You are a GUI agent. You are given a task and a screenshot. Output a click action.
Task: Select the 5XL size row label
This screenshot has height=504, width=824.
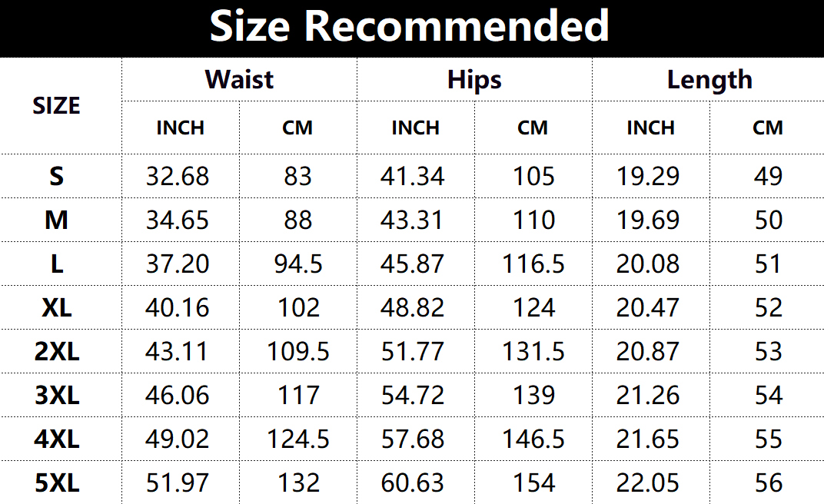[56, 483]
